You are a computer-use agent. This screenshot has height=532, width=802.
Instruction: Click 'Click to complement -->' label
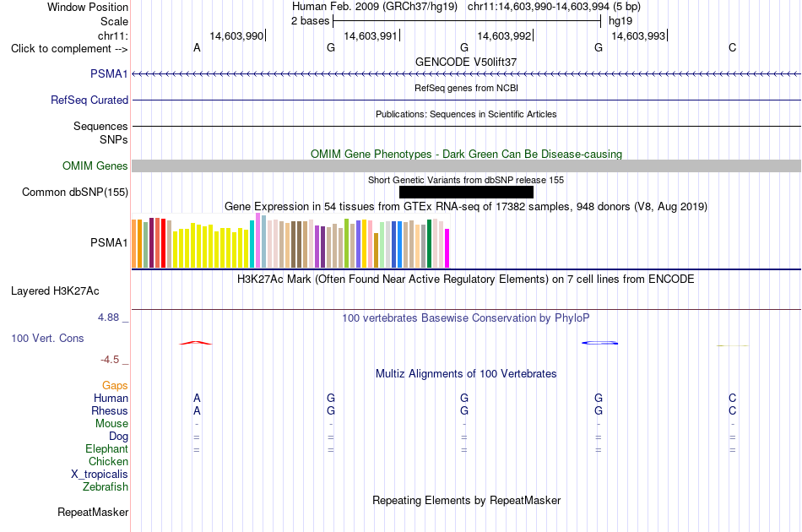[69, 49]
